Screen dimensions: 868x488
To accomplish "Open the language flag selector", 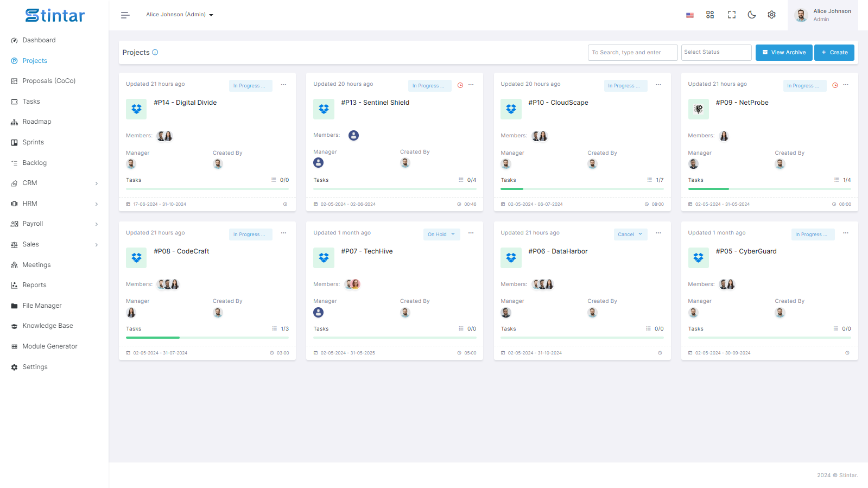I will click(x=689, y=15).
